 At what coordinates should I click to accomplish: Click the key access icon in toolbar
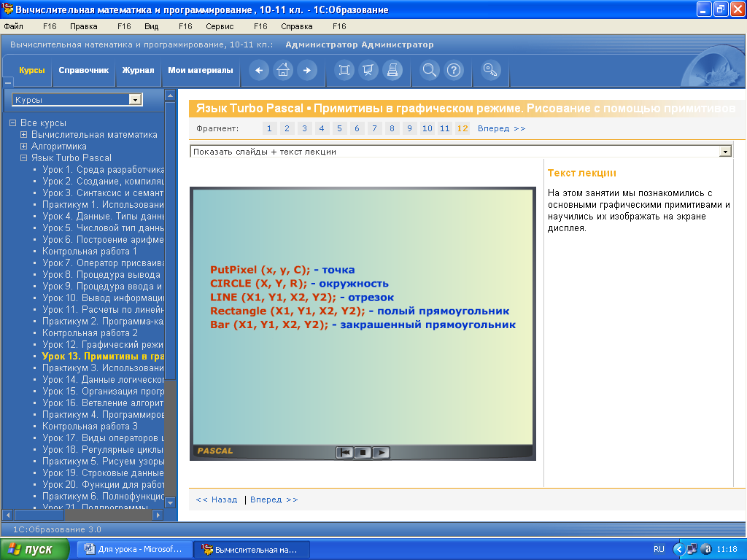[491, 71]
